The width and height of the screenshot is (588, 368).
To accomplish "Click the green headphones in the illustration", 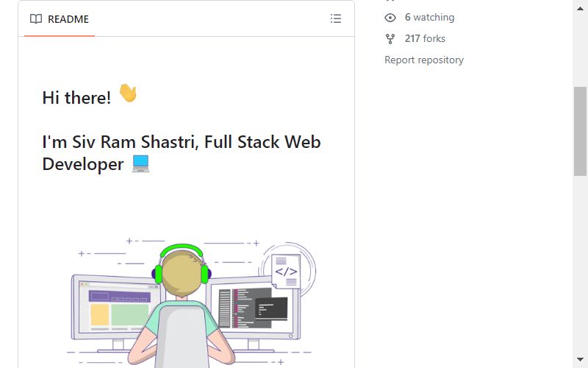I will tap(182, 263).
